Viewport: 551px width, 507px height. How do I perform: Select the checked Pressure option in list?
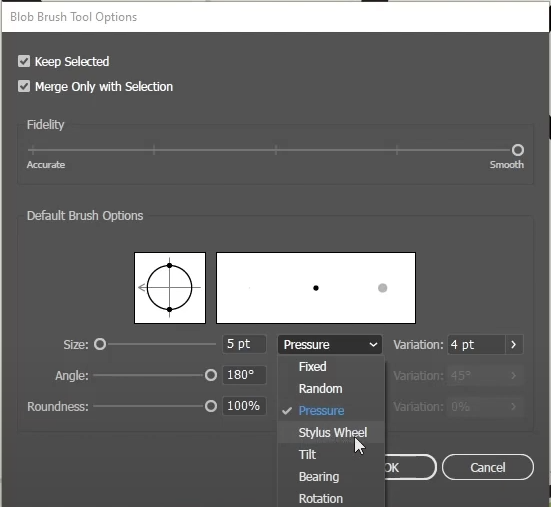(331, 410)
